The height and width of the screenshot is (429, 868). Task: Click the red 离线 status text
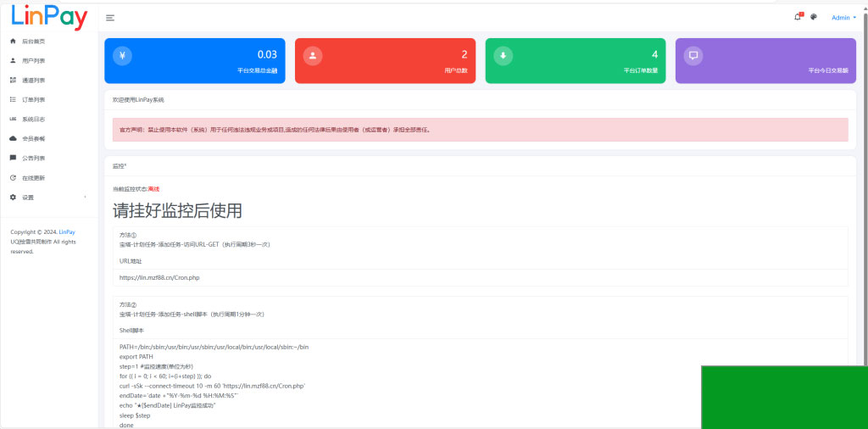(x=154, y=189)
